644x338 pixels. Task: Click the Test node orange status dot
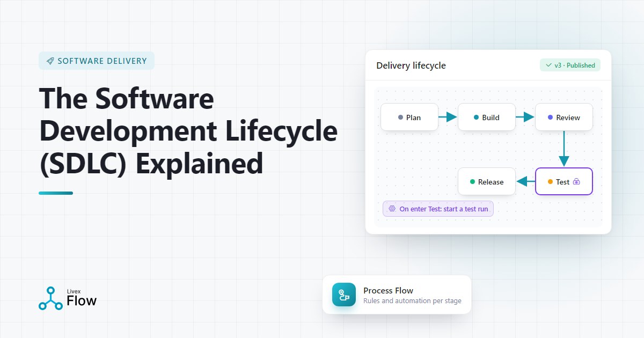pos(550,182)
